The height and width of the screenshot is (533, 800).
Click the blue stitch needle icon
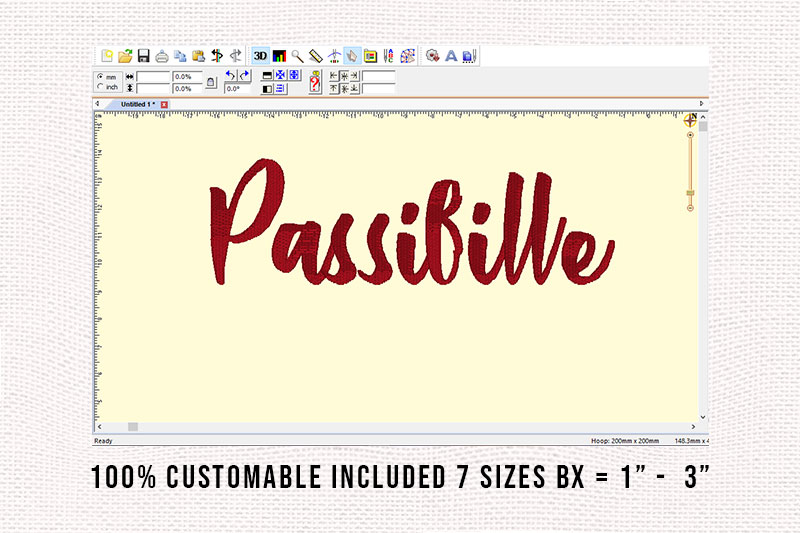469,56
